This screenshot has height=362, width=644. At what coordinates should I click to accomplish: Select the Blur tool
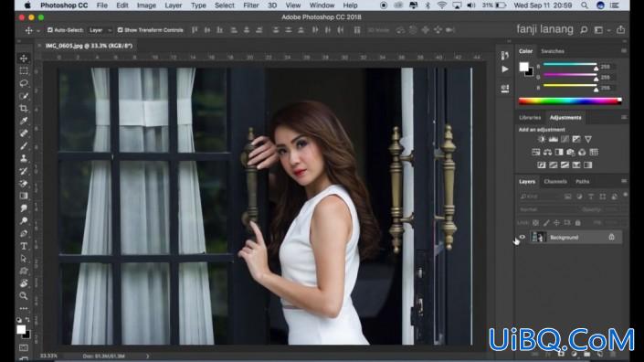click(x=24, y=208)
